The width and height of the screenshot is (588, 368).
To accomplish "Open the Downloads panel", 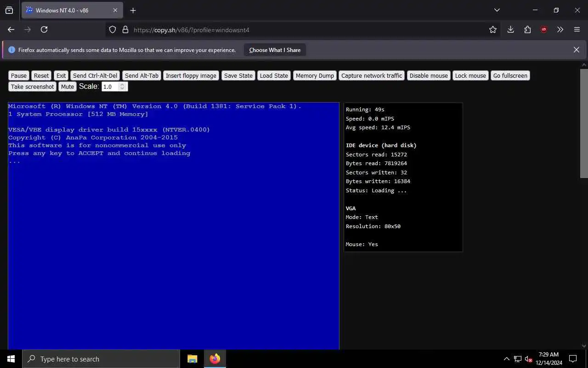I will click(510, 29).
